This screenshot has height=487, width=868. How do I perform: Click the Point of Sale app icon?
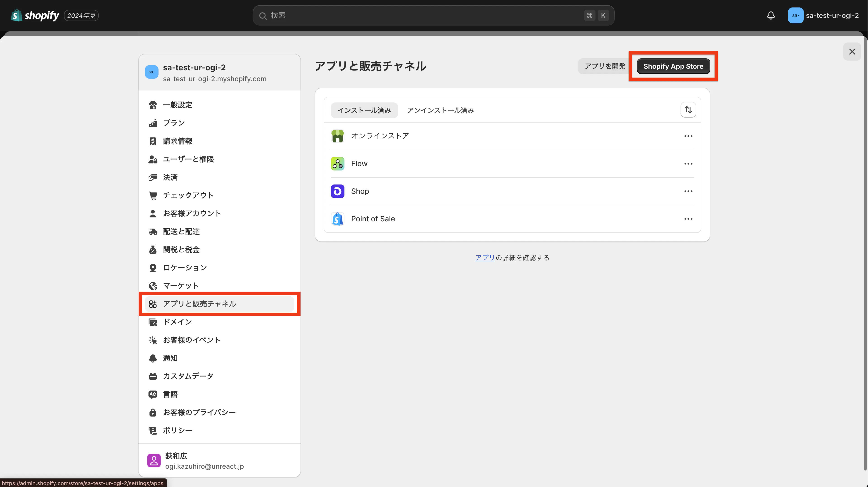[x=337, y=219]
